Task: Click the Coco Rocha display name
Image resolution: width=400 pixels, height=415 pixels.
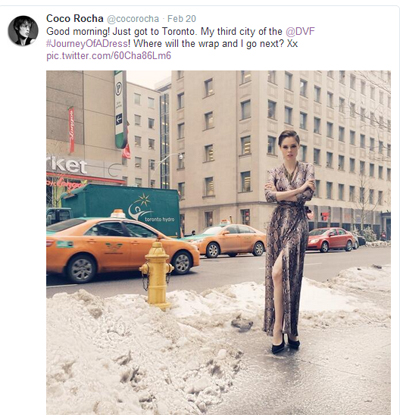Action: point(75,19)
